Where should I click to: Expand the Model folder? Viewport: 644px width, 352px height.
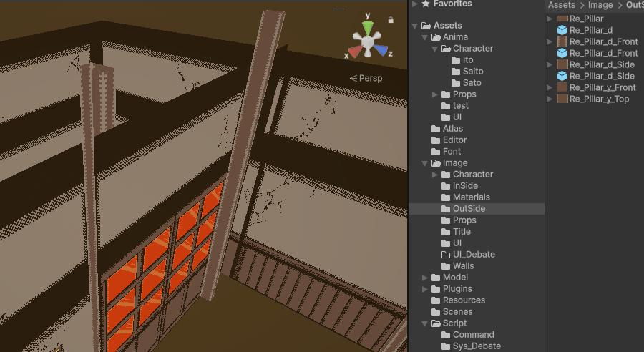click(425, 278)
